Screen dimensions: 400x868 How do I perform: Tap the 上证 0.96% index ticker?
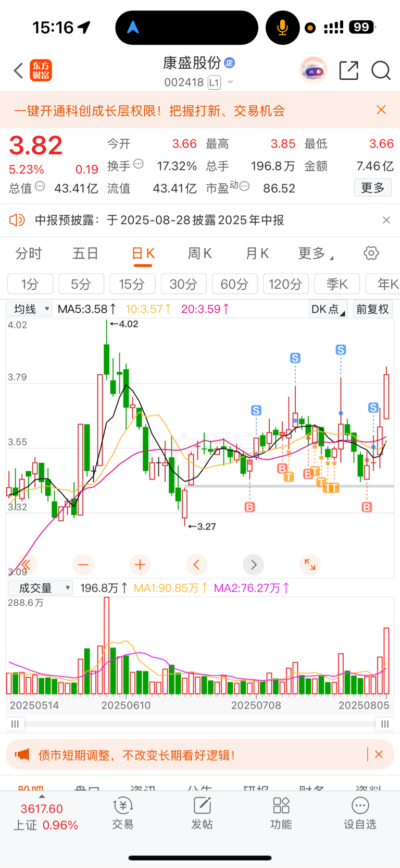[45, 825]
